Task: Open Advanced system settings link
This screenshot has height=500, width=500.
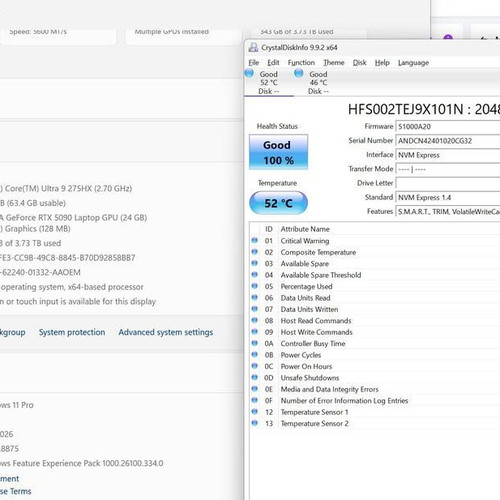Action: coord(166,332)
